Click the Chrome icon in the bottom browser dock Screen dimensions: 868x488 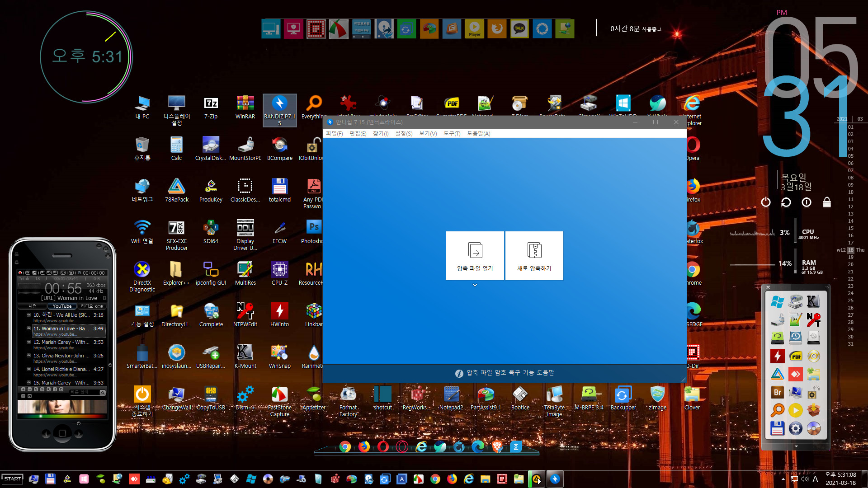pos(345,447)
